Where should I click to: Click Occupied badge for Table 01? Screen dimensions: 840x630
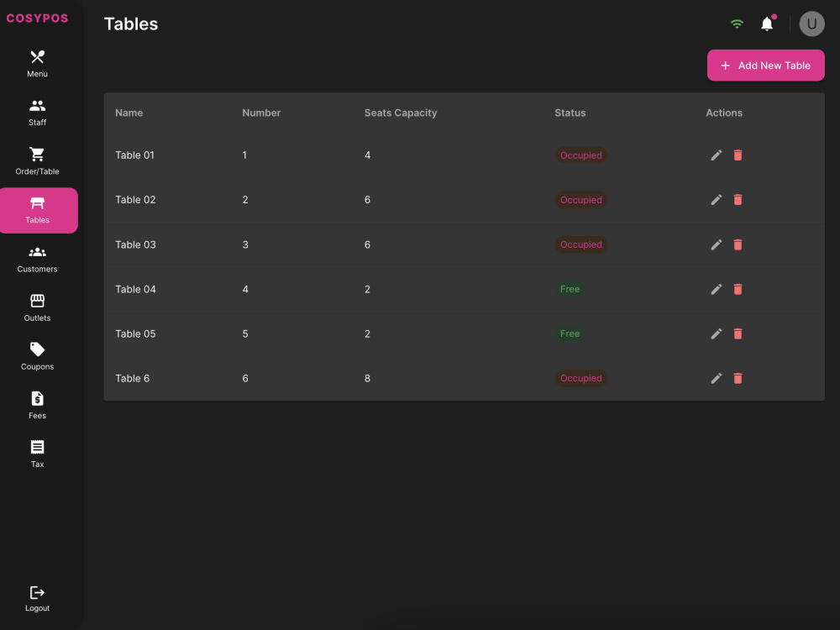point(580,155)
